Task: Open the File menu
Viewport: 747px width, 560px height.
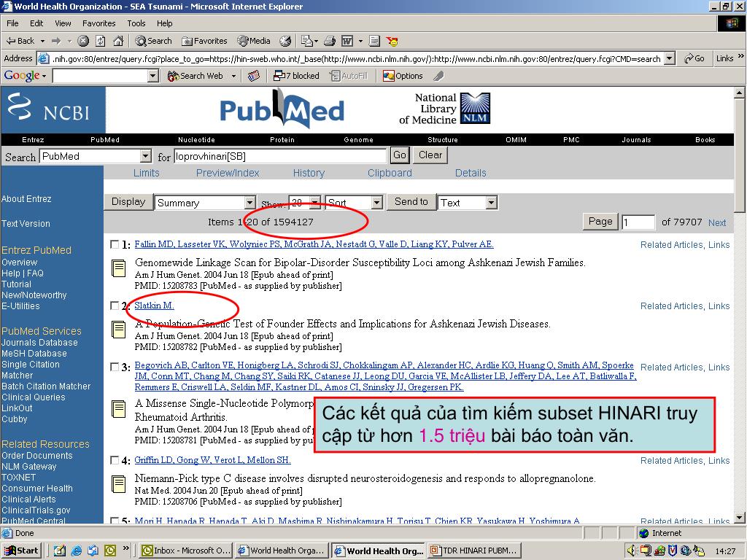Action: [x=12, y=23]
